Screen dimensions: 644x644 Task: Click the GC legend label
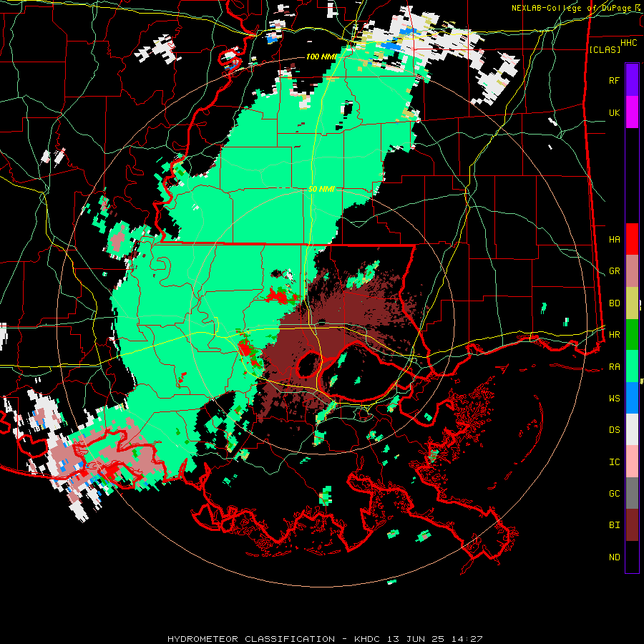[x=614, y=493]
